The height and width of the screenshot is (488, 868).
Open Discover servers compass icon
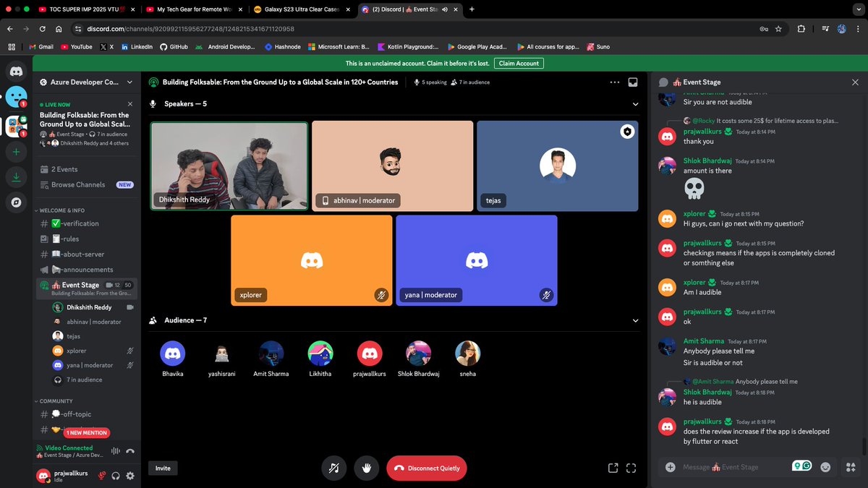coord(16,202)
